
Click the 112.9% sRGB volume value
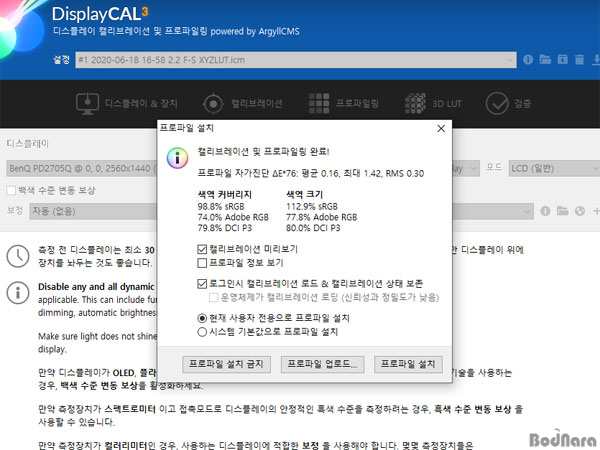(312, 207)
